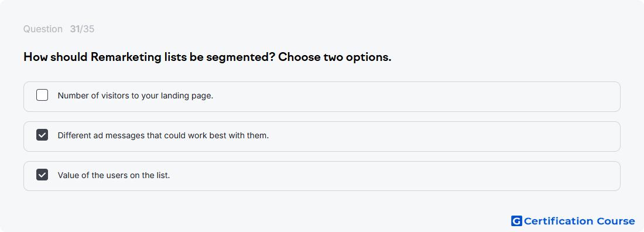The image size is (644, 232).
Task: Click the word 'Certification' in the branding
Action: 559,221
